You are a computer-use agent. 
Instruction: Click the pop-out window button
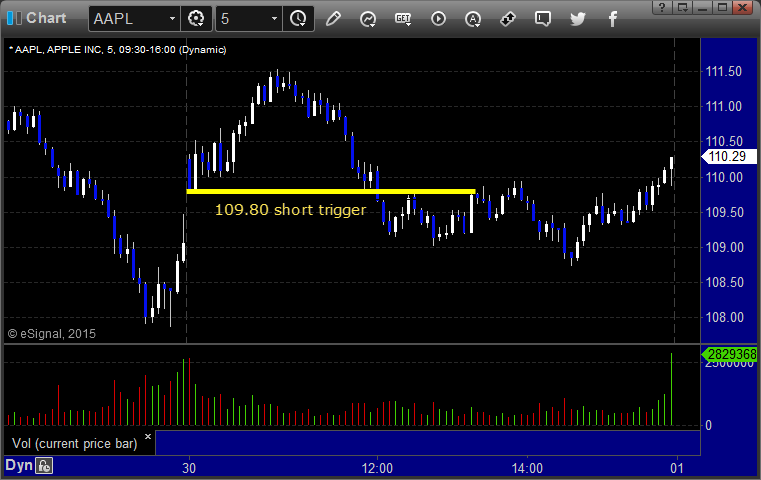pos(682,7)
